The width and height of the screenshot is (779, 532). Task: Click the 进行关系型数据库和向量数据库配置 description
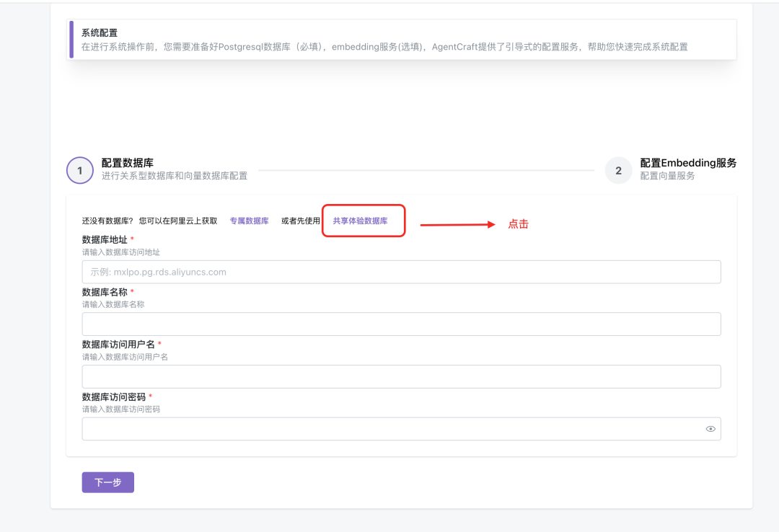tap(175, 176)
